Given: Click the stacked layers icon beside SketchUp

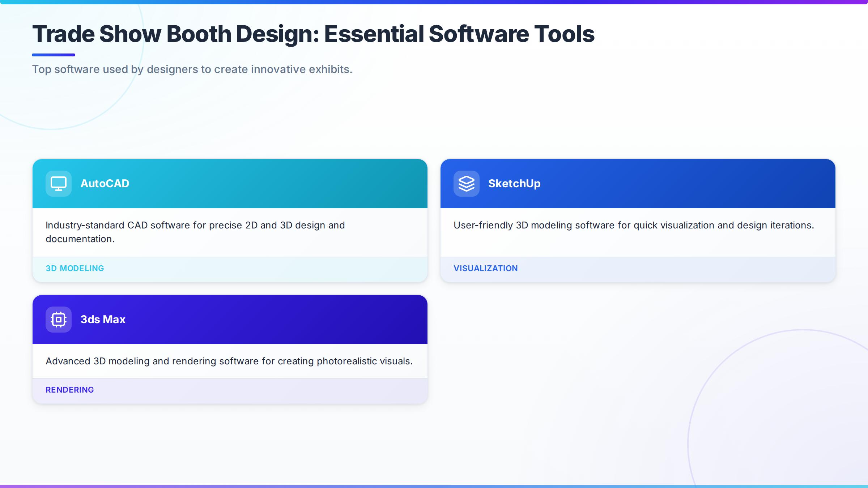Looking at the screenshot, I should click(467, 184).
